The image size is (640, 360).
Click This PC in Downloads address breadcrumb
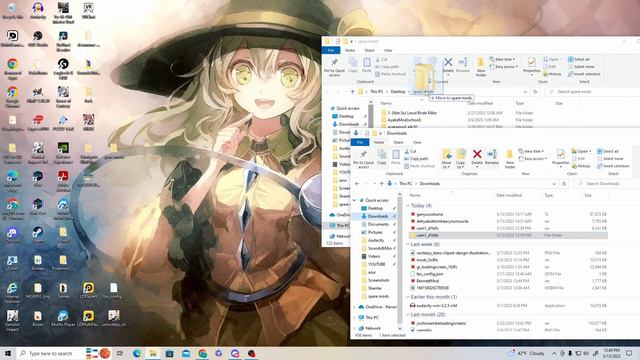tap(406, 184)
